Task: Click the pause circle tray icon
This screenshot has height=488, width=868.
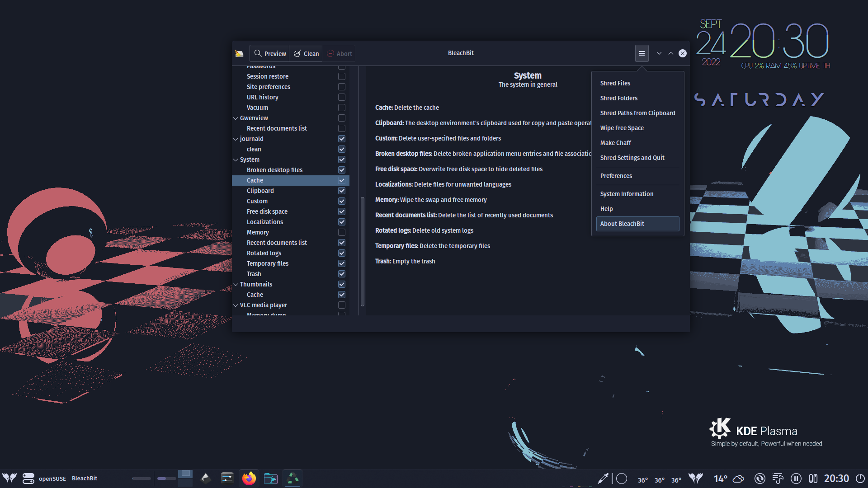Action: (796, 479)
